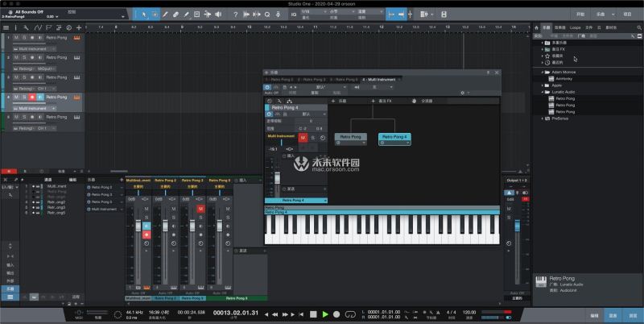Click the wrench icon above track list
The image size is (644, 324).
(26, 27)
